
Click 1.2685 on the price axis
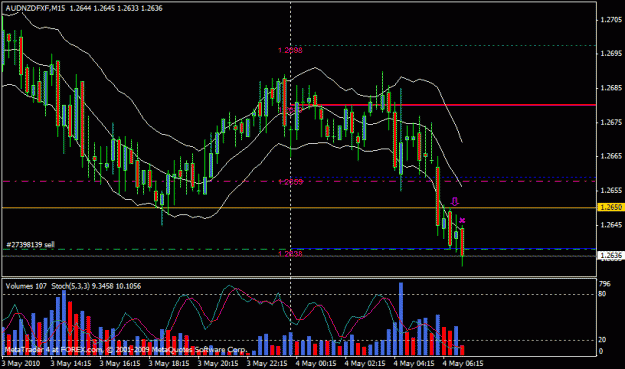[x=611, y=88]
